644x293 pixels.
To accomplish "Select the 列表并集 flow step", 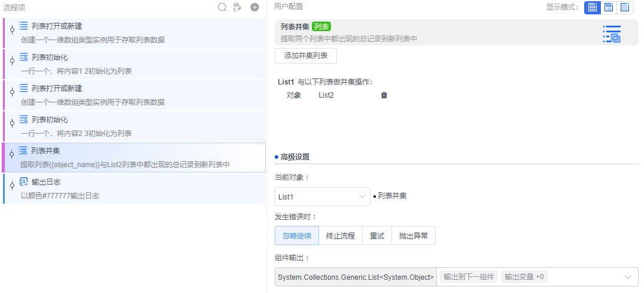I will (x=134, y=158).
